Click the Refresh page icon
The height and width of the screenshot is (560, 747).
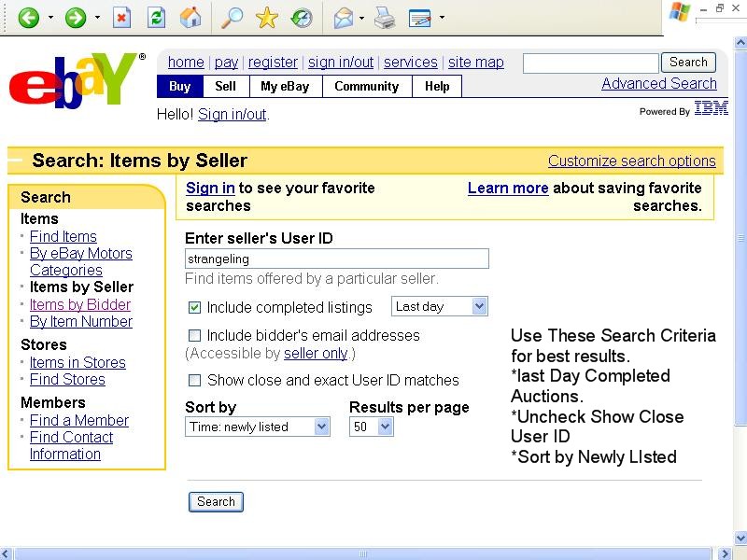(x=156, y=18)
